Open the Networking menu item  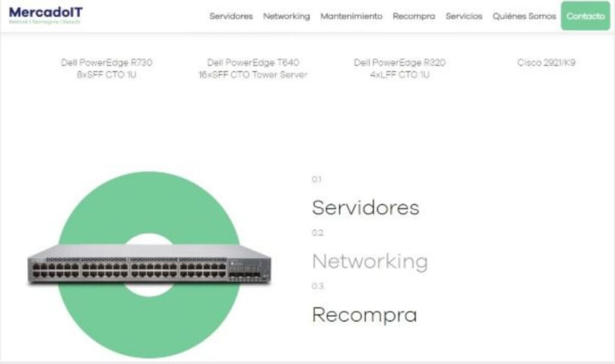pos(286,16)
